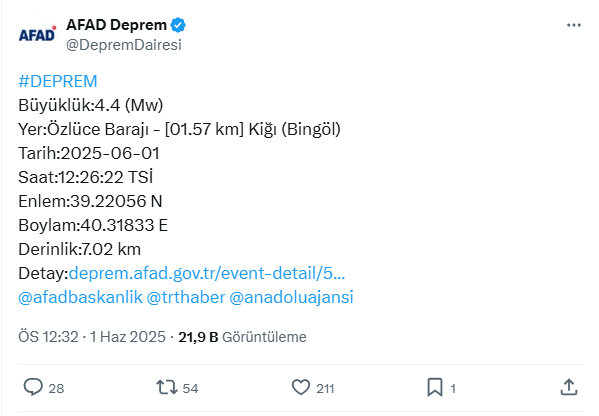Open the three-dot more options menu
Screen dimensions: 599x416
(x=574, y=25)
